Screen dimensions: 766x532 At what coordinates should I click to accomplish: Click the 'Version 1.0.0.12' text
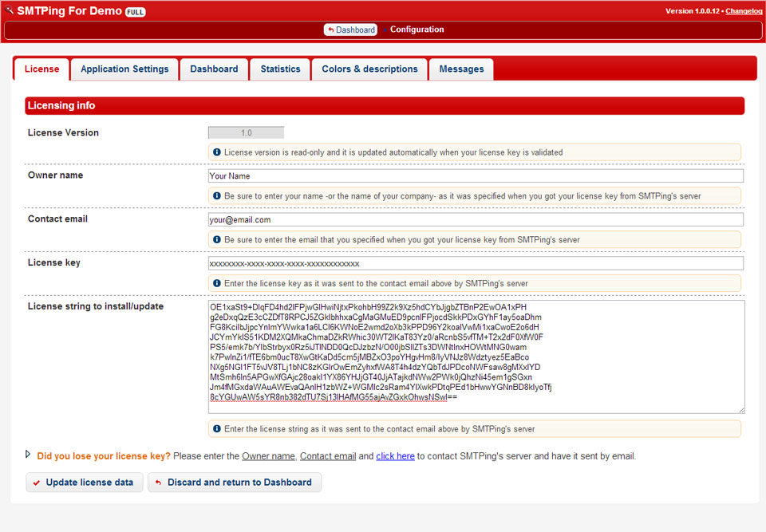pyautogui.click(x=693, y=11)
